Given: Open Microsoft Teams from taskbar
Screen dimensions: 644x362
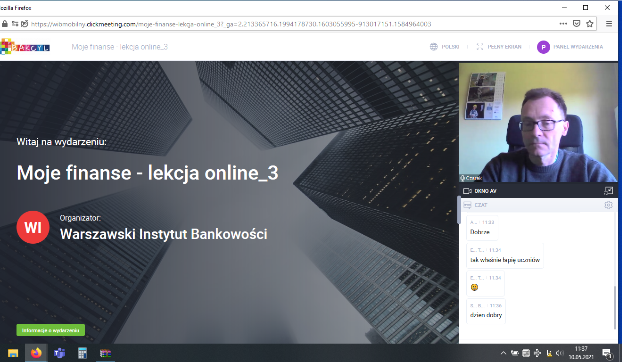Looking at the screenshot, I should point(59,353).
